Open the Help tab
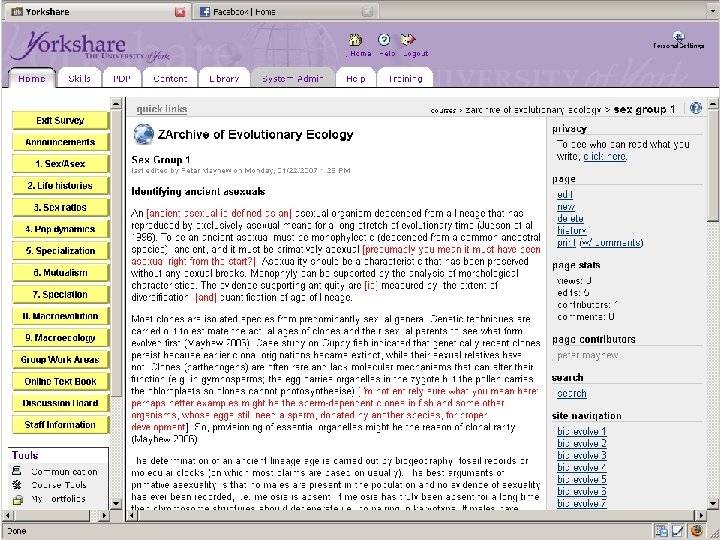The image size is (720, 540). [x=356, y=79]
